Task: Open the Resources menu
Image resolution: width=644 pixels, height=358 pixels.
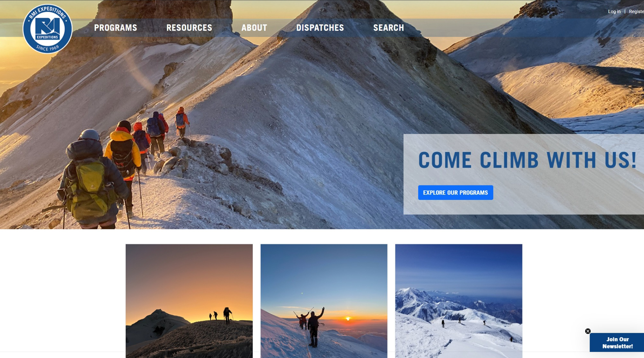Action: (x=189, y=28)
